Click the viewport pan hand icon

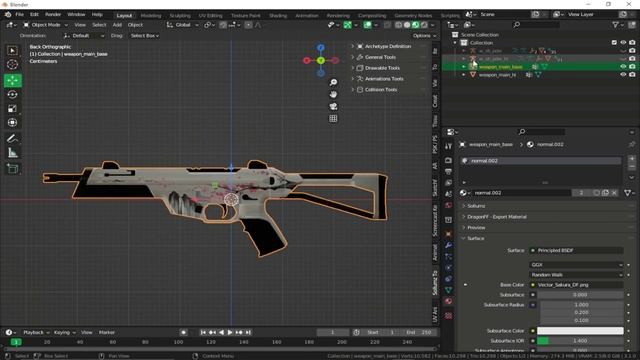[x=333, y=94]
